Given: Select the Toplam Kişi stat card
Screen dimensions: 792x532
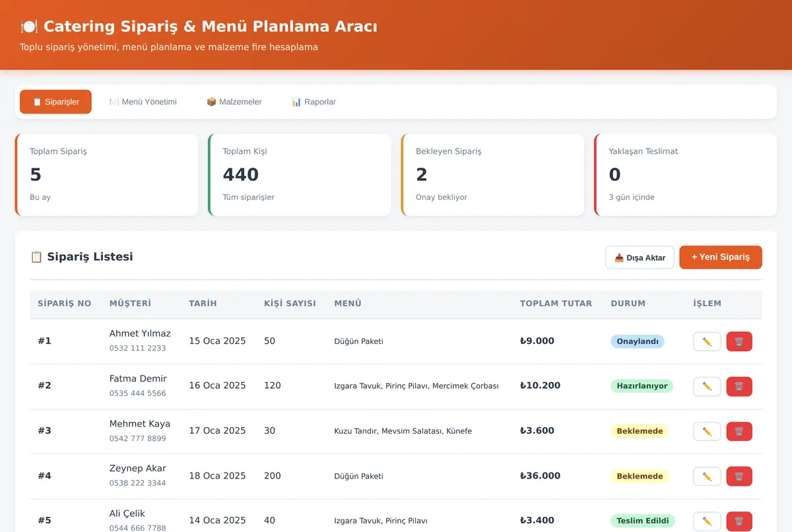Looking at the screenshot, I should 299,175.
